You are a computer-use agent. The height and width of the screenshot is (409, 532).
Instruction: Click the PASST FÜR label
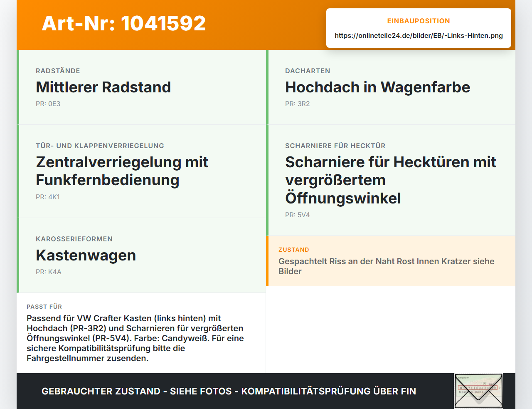click(44, 307)
